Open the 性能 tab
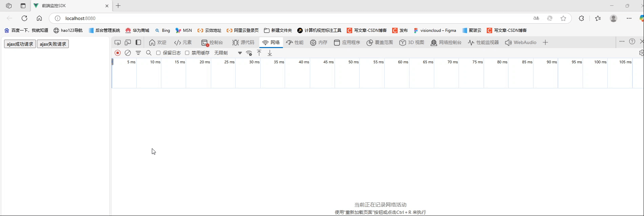This screenshot has height=216, width=644. tap(295, 42)
